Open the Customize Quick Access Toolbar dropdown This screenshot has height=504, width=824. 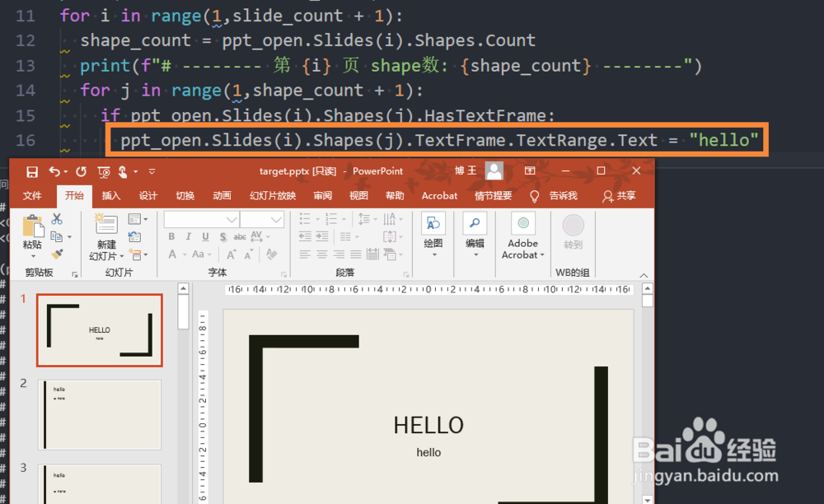[x=152, y=171]
